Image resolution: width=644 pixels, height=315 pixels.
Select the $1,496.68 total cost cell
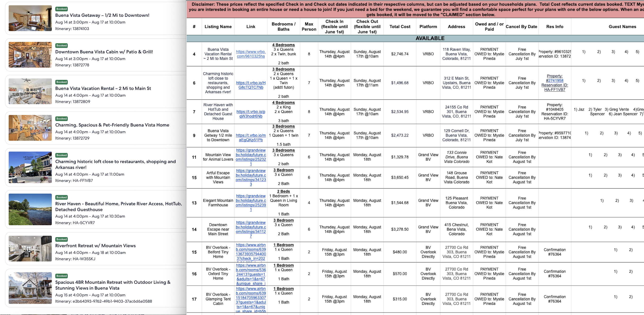pos(400,83)
